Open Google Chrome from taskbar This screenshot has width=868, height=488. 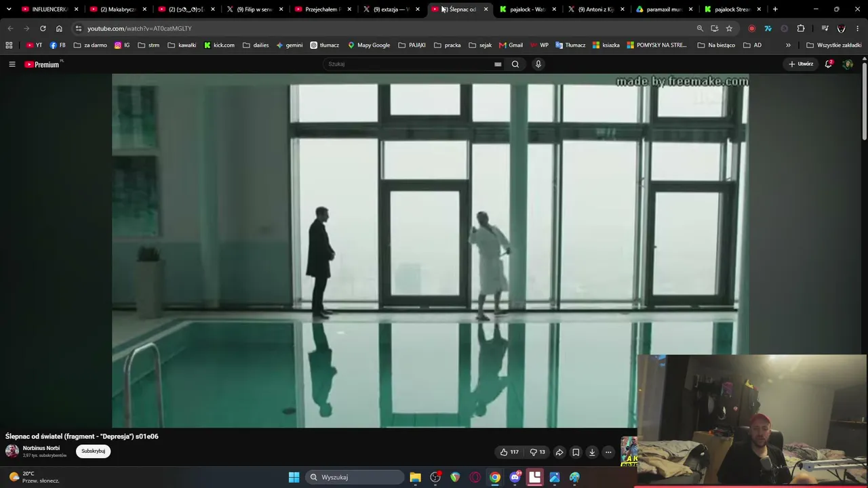point(495,477)
